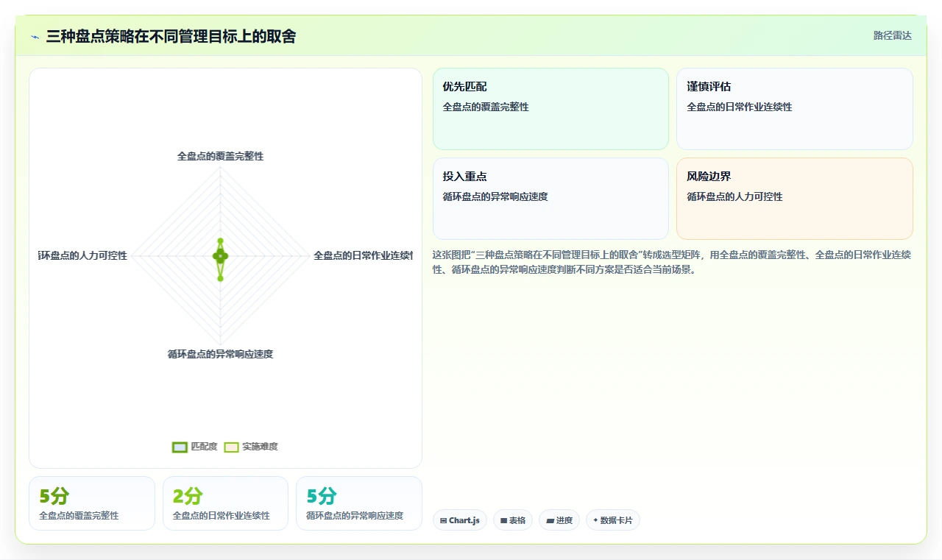The height and width of the screenshot is (560, 942).
Task: Open the 投入重点 card
Action: [x=550, y=199]
